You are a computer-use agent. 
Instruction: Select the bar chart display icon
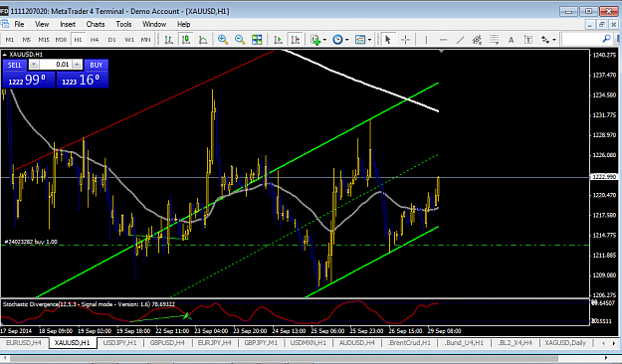pyautogui.click(x=169, y=40)
